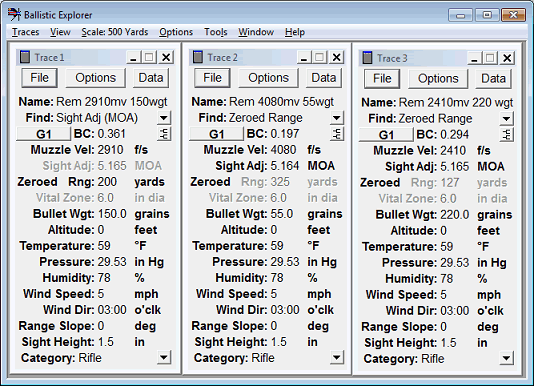Click the Options button in Trace 2
Image resolution: width=534 pixels, height=386 pixels.
[268, 78]
